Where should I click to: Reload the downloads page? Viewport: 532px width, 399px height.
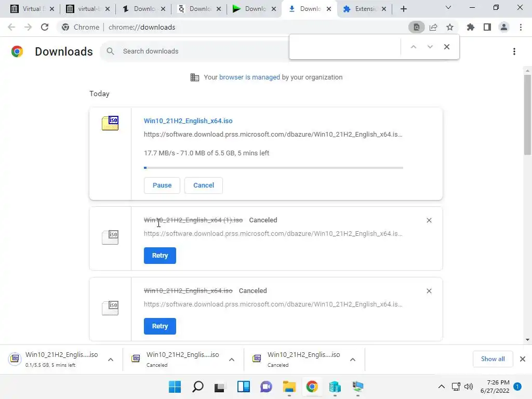point(45,27)
